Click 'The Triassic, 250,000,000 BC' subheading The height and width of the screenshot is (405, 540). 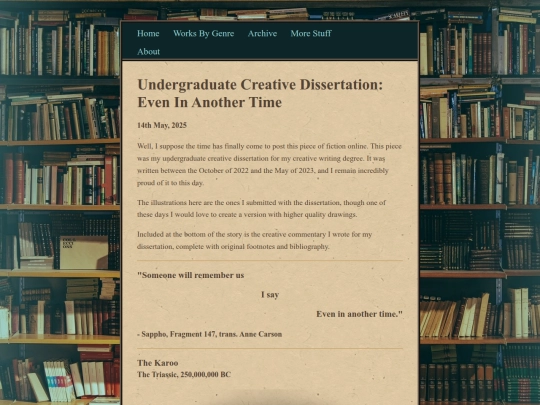pyautogui.click(x=184, y=374)
